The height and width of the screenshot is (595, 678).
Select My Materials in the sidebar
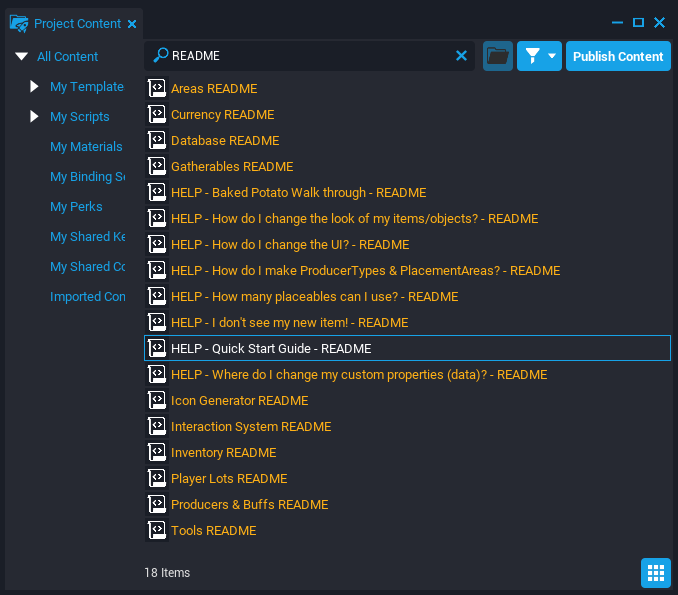tap(86, 147)
